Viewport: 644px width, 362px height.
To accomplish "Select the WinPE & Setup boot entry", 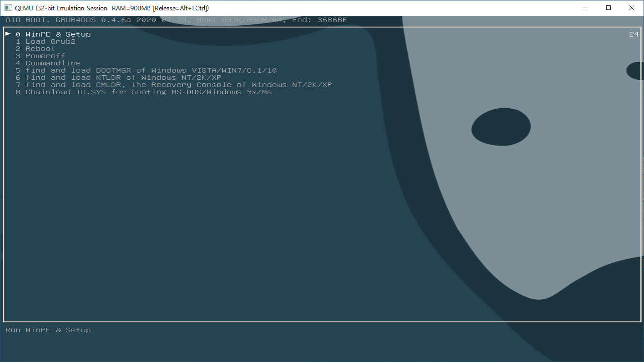I will click(x=53, y=34).
